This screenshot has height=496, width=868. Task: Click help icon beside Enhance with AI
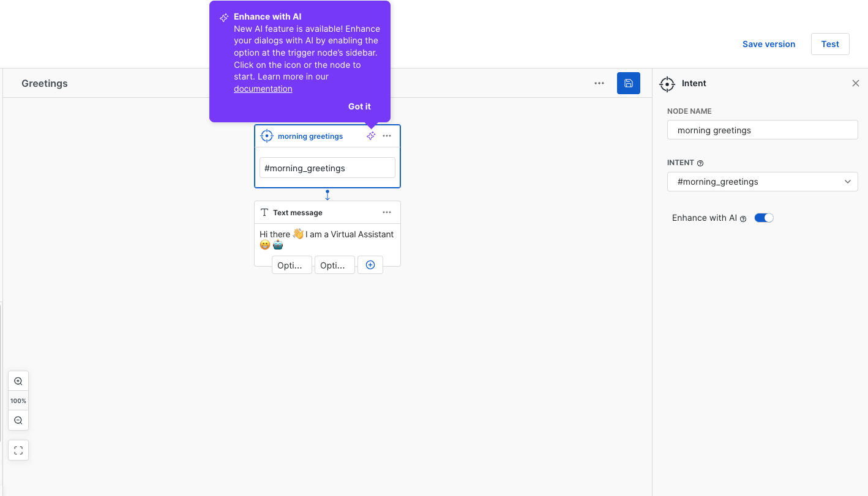pyautogui.click(x=743, y=218)
